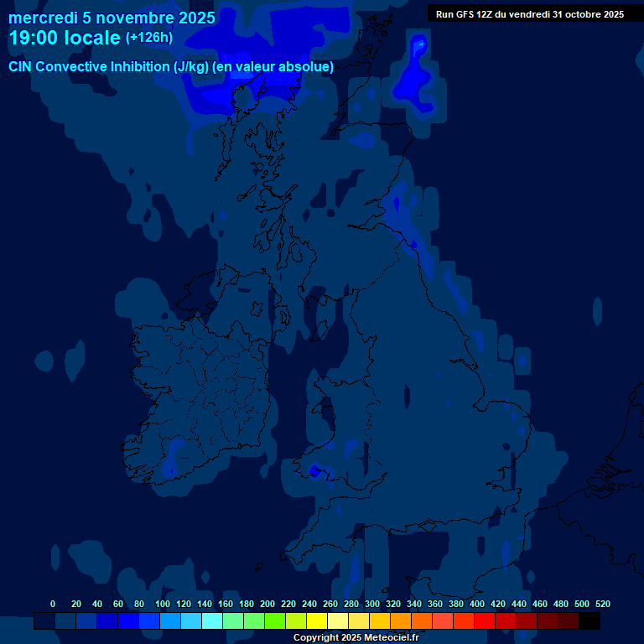644x644 pixels.
Task: Click the "(+126h)" forecast offset text
Action: click(149, 38)
